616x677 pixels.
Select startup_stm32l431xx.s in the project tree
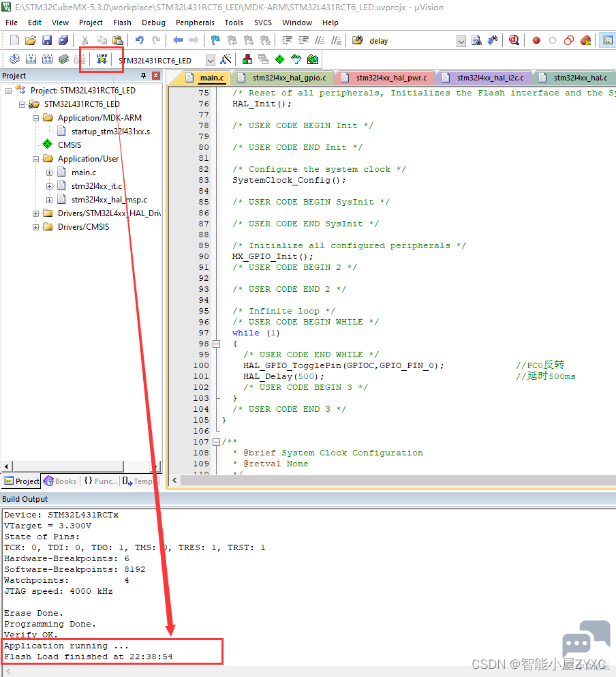coord(110,132)
